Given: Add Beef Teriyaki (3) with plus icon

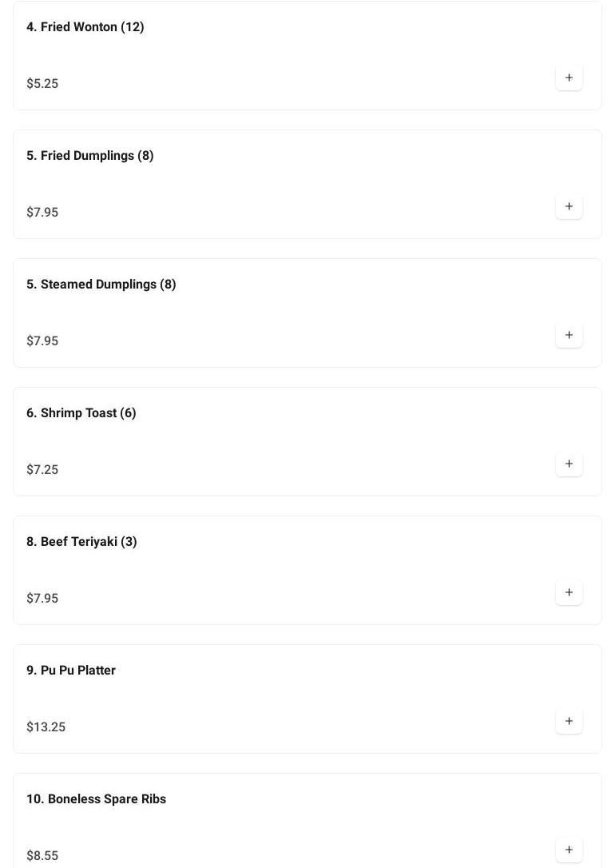Looking at the screenshot, I should [569, 592].
